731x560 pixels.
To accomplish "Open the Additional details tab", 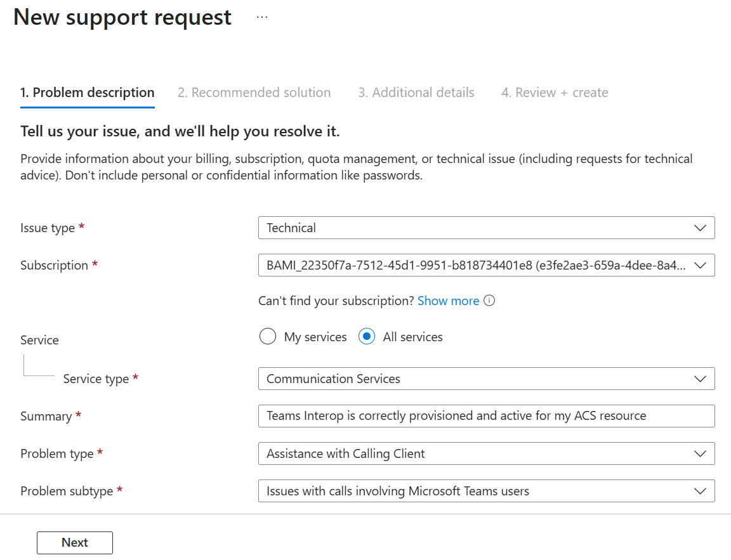I will click(x=416, y=92).
